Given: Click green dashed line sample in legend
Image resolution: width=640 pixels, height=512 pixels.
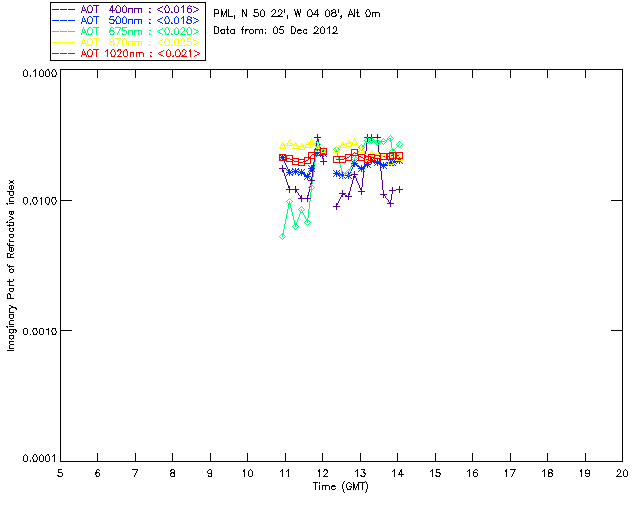Looking at the screenshot, I should tap(64, 31).
